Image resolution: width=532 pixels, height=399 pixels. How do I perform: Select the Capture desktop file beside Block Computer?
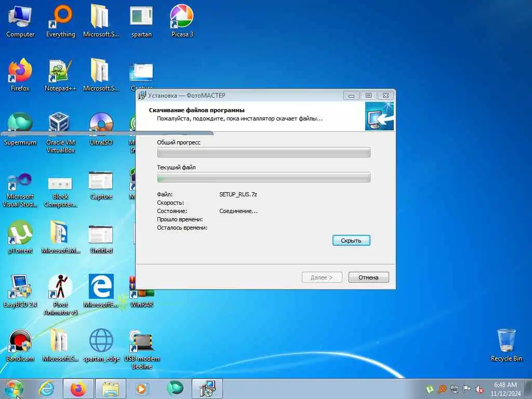point(101,186)
